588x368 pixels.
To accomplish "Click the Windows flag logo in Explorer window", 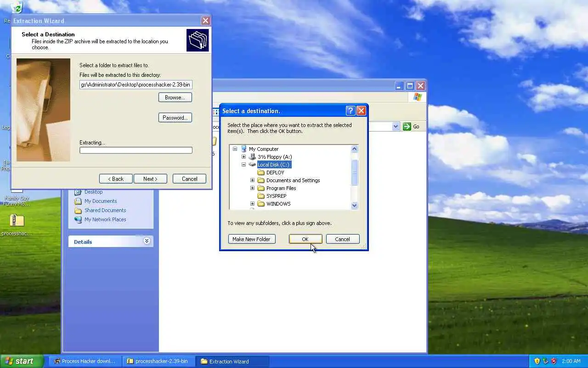I will (417, 97).
